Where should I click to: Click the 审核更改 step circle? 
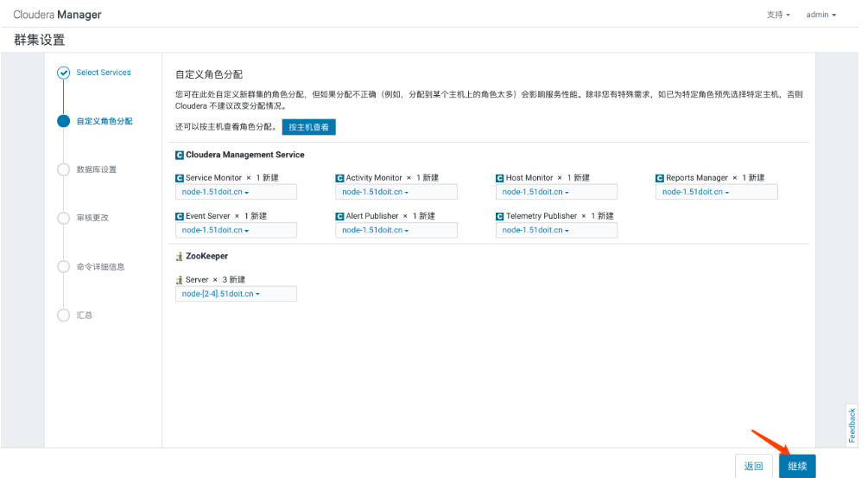point(64,218)
